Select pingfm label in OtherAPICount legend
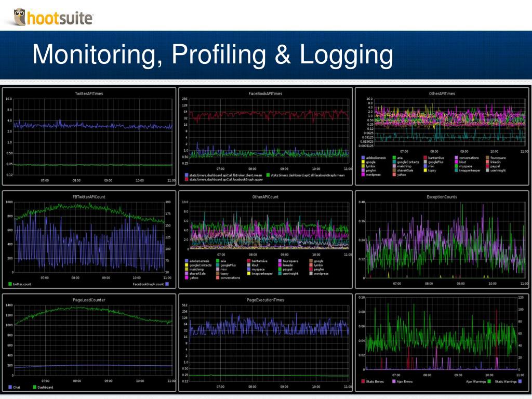 click(x=318, y=269)
